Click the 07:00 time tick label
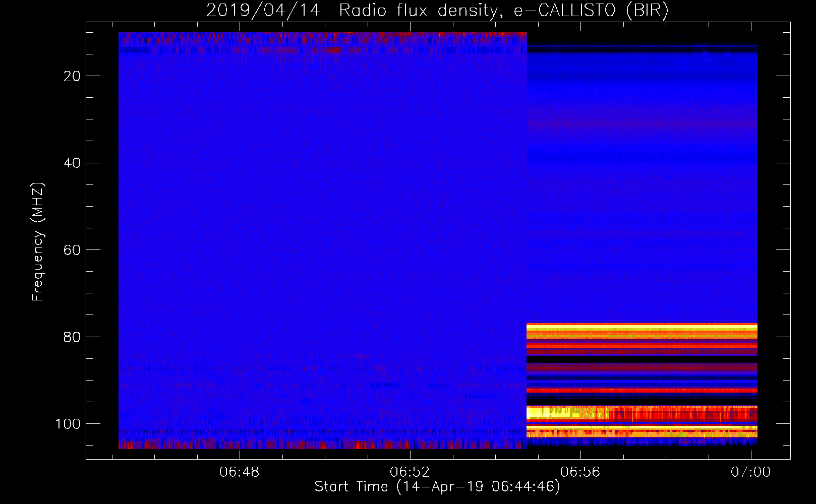 coord(751,472)
